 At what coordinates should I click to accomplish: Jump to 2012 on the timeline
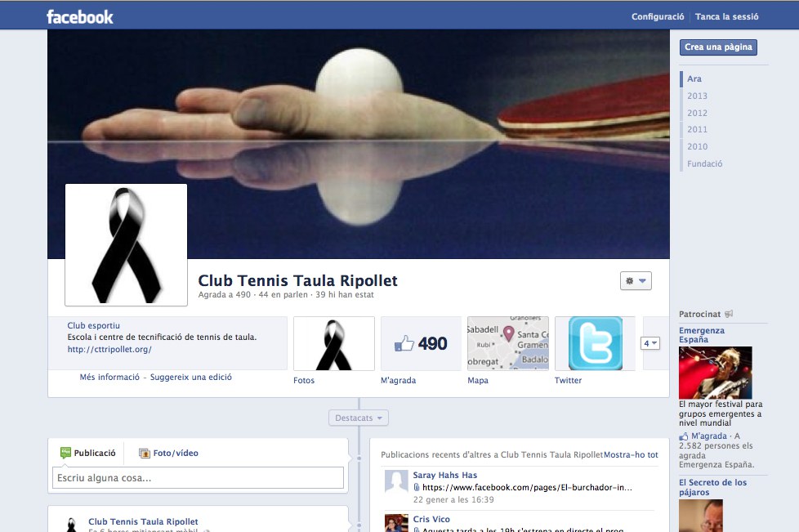pyautogui.click(x=697, y=113)
